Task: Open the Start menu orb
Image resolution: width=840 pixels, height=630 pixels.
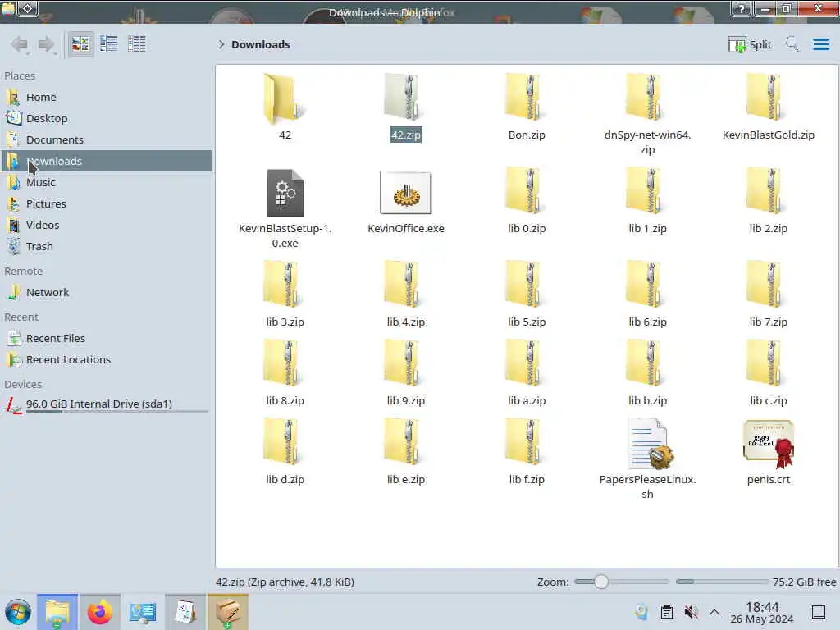Action: pyautogui.click(x=18, y=612)
